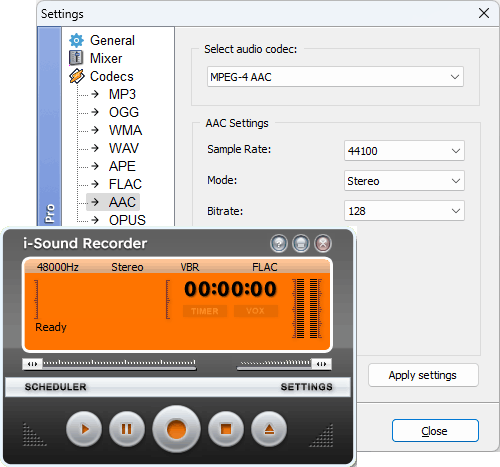This screenshot has height=467, width=500.
Task: Select WAV codec in tree
Action: (x=124, y=148)
